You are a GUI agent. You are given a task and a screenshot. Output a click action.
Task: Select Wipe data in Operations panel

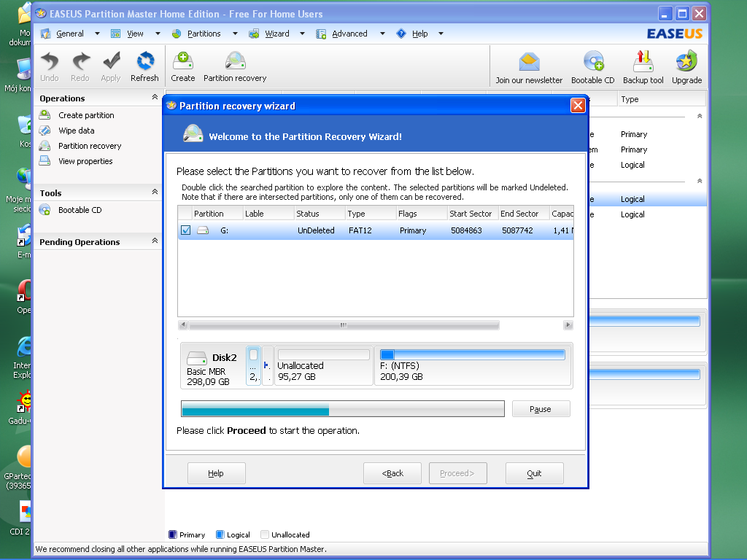tap(76, 131)
